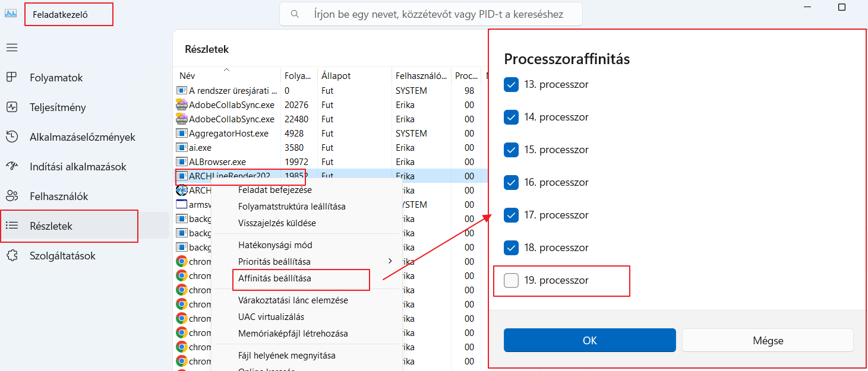The image size is (868, 371).
Task: Click PID value 20276
Action: click(x=296, y=105)
